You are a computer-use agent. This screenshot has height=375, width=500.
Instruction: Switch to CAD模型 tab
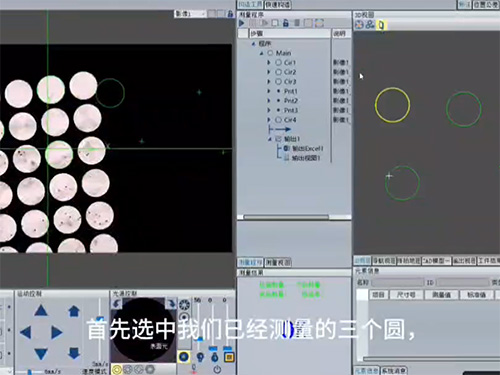coord(436,261)
